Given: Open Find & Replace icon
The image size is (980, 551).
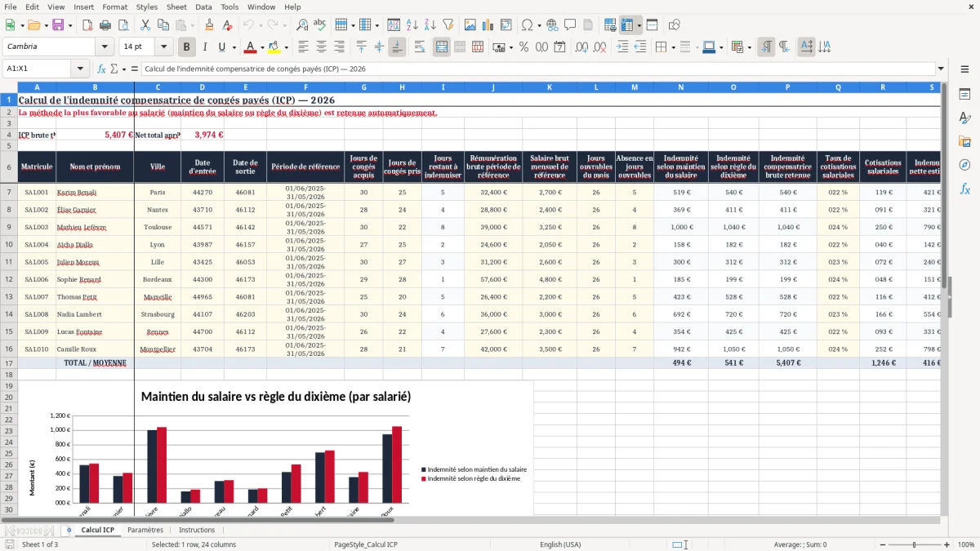Looking at the screenshot, I should 302,25.
